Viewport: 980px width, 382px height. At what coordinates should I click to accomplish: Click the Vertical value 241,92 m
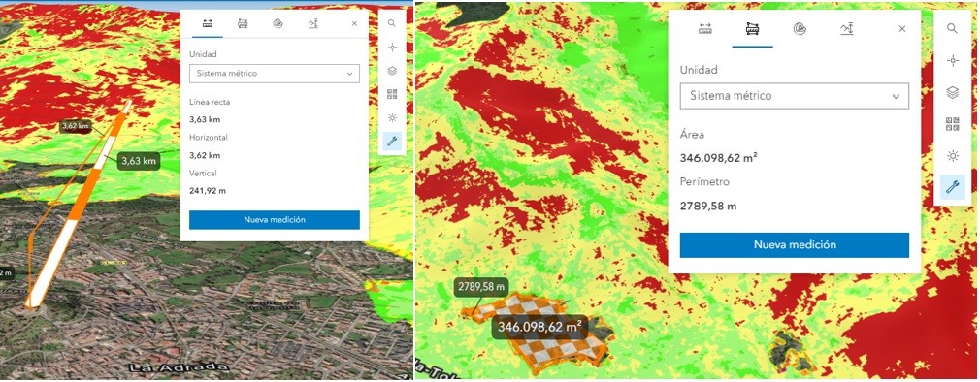click(208, 190)
